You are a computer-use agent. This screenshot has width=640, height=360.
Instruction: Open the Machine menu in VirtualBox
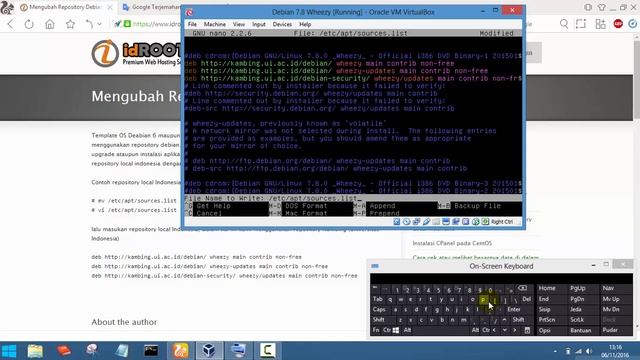pyautogui.click(x=215, y=24)
